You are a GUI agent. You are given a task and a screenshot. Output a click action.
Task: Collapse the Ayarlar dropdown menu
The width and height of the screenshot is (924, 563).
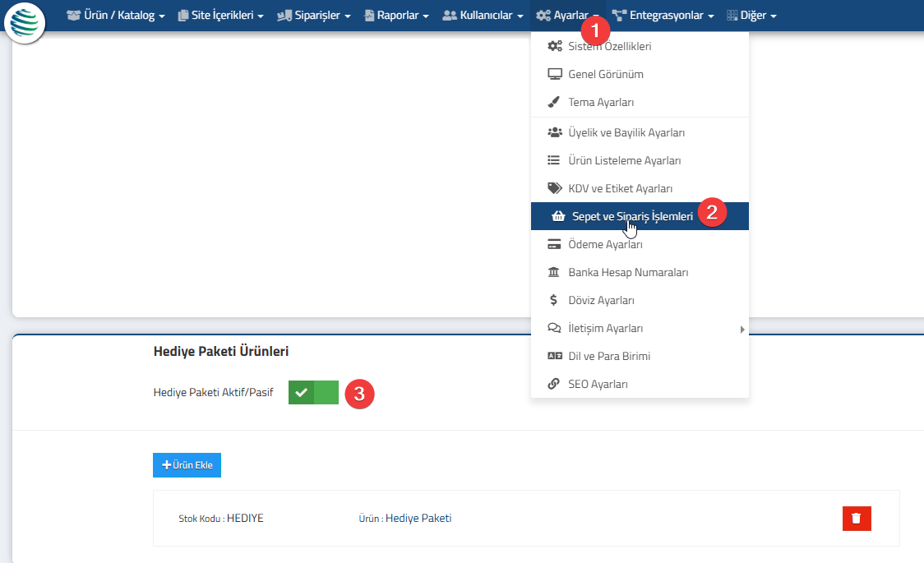[567, 16]
